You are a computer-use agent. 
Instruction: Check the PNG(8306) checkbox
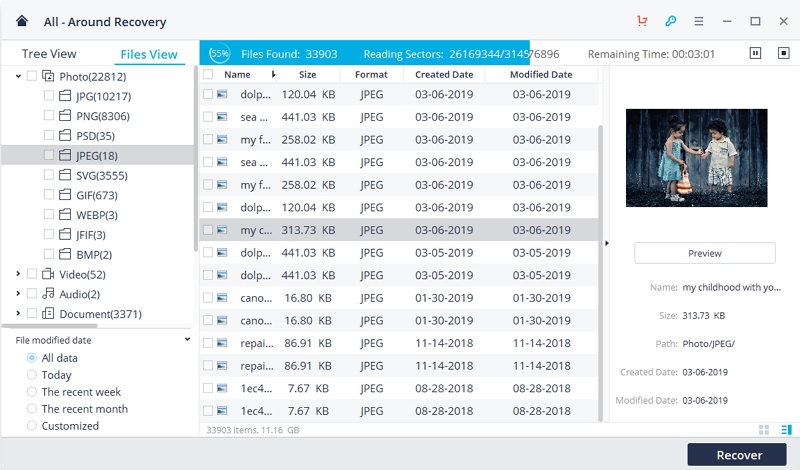[48, 115]
